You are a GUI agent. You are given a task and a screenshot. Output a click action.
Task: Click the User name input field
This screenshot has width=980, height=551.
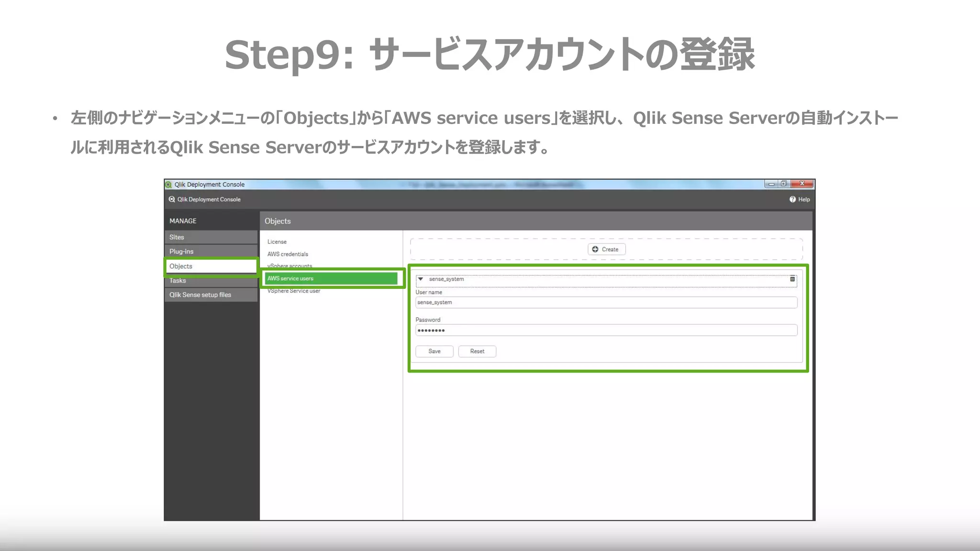click(x=606, y=302)
